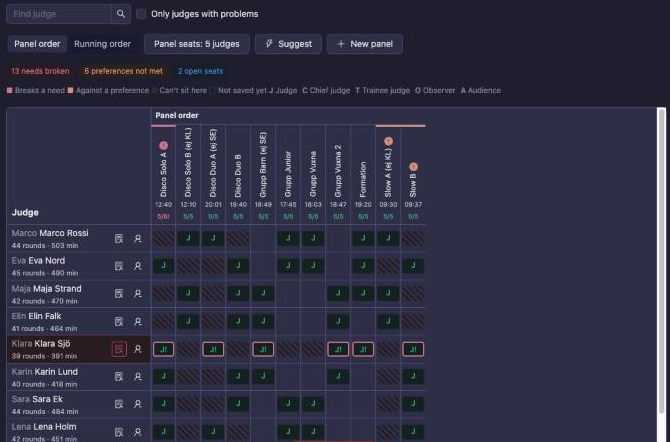Image resolution: width=670 pixels, height=442 pixels.
Task: Toggle Sara Ek seat in Grupp Junior
Action: tap(288, 404)
